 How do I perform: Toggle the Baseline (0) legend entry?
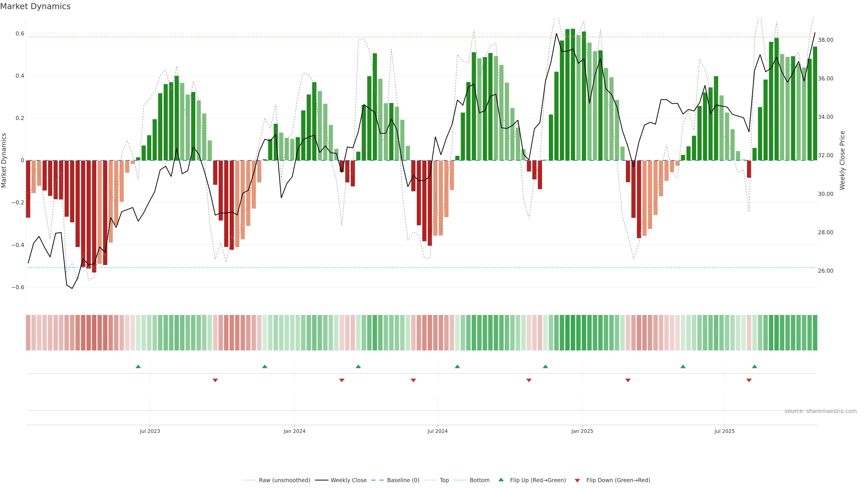pyautogui.click(x=403, y=480)
